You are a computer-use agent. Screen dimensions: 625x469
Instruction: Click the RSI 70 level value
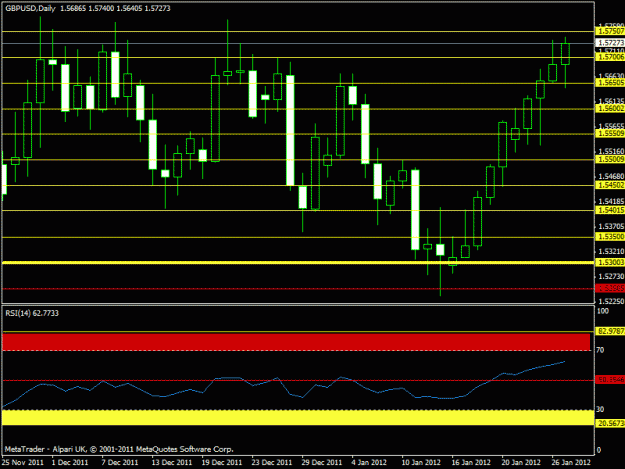click(x=601, y=350)
